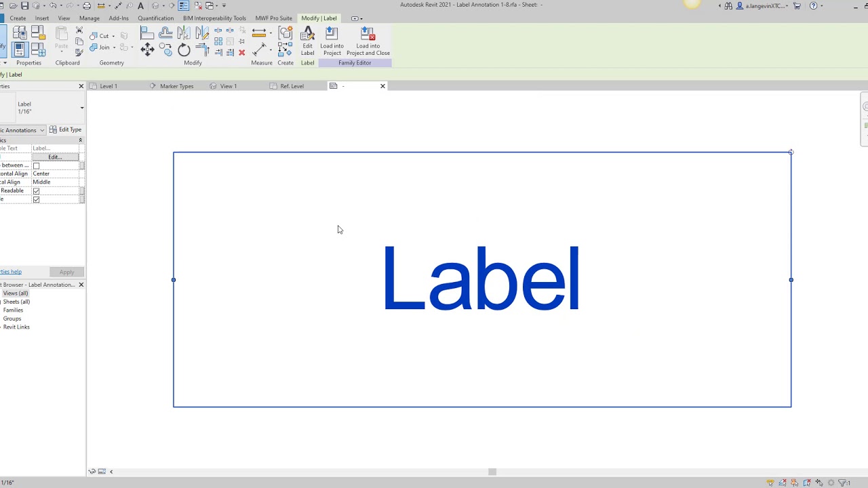Click the Cut to Clipboard scissors icon
This screenshot has height=488, width=868.
tap(79, 31)
